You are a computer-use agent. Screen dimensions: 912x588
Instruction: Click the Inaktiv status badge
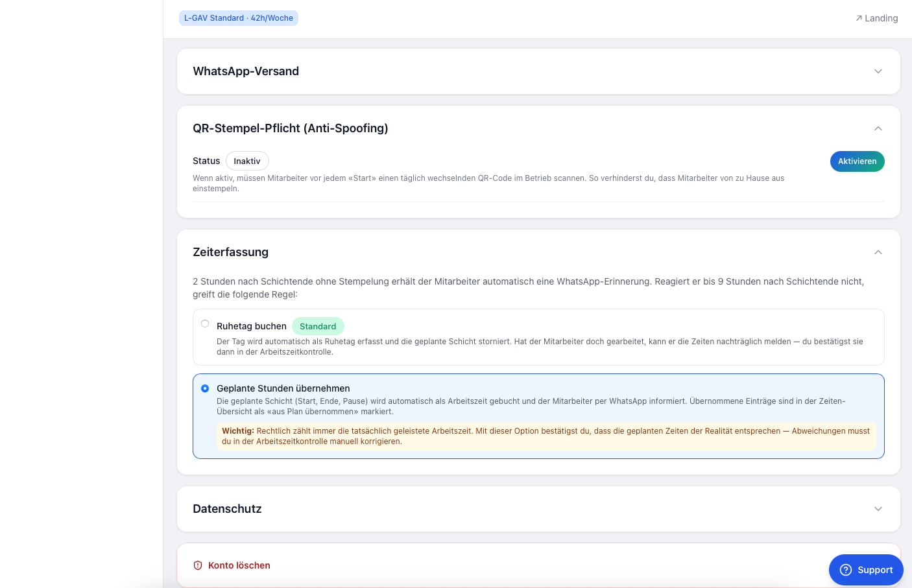(x=247, y=161)
